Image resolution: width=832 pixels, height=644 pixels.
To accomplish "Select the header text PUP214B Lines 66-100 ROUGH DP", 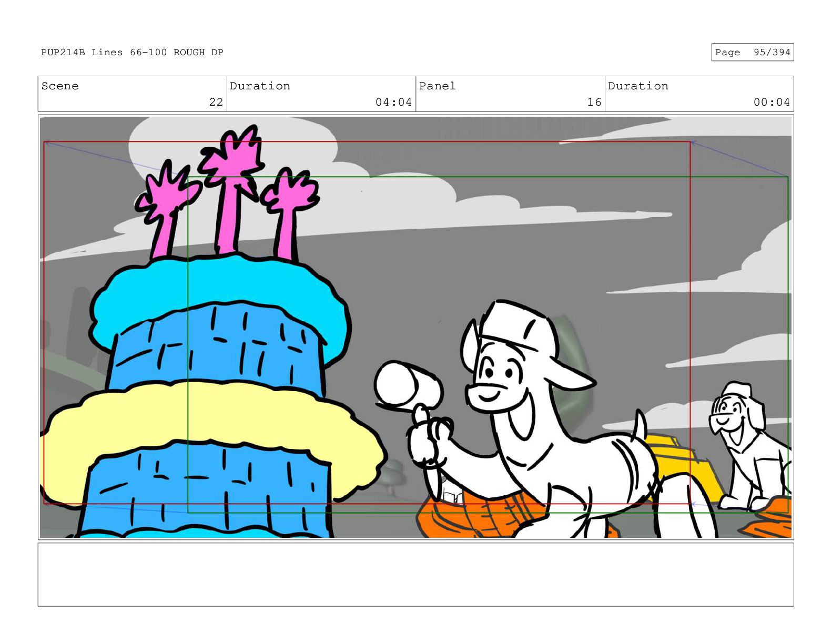I will pos(133,53).
